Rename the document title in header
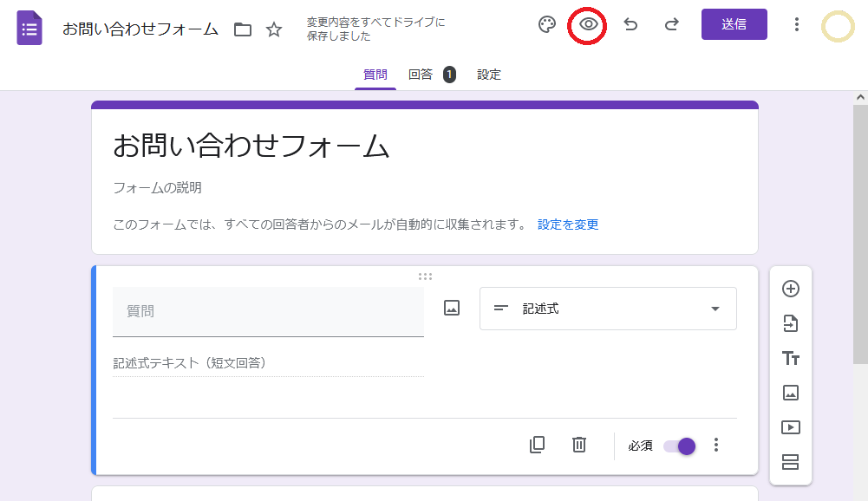This screenshot has height=501, width=868. pyautogui.click(x=140, y=29)
